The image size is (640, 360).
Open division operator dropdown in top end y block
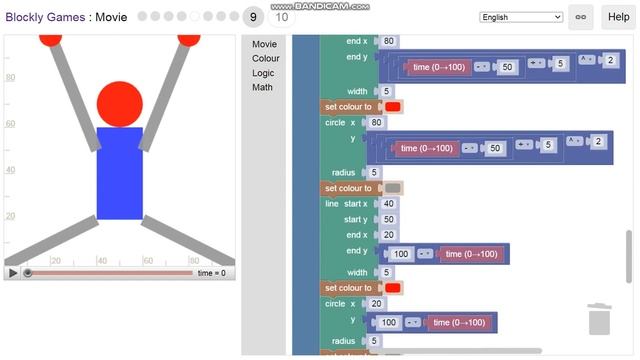[536, 63]
